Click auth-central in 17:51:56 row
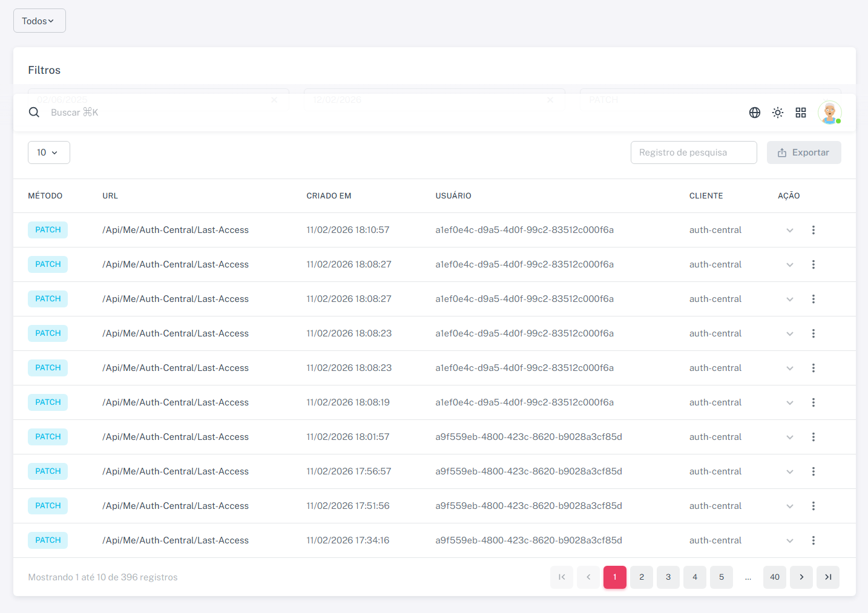Screen dimensions: 868x613 (715, 506)
